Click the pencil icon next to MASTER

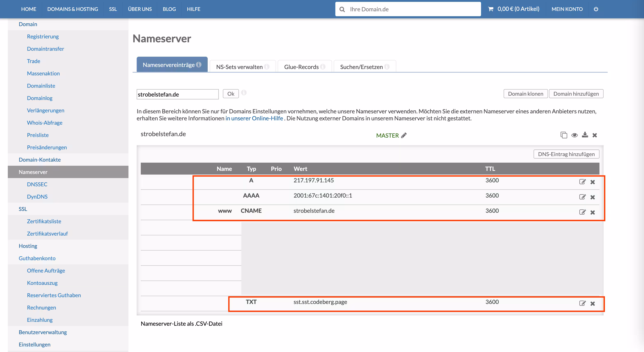coord(404,135)
